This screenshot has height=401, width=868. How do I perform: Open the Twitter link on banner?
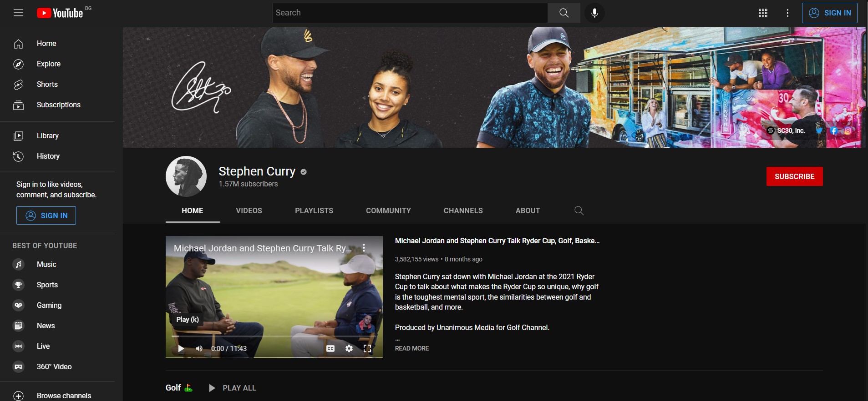(x=819, y=130)
